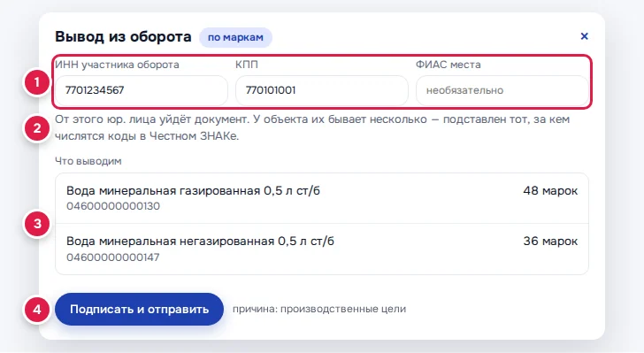Click the 48 марок count
This screenshot has width=644, height=353.
point(550,191)
